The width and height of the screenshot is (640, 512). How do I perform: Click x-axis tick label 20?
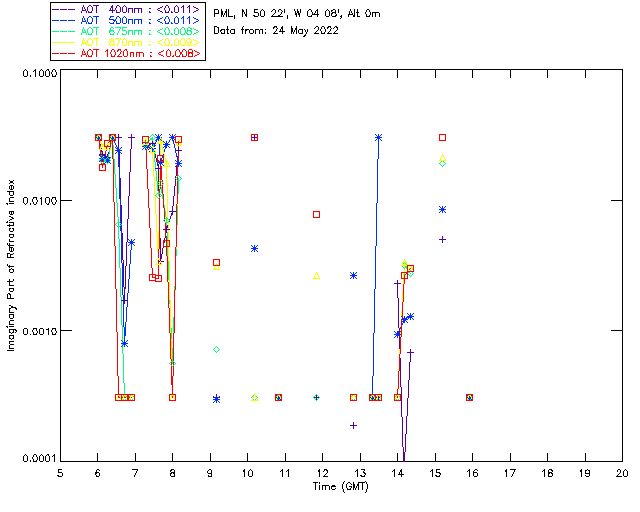click(x=622, y=473)
